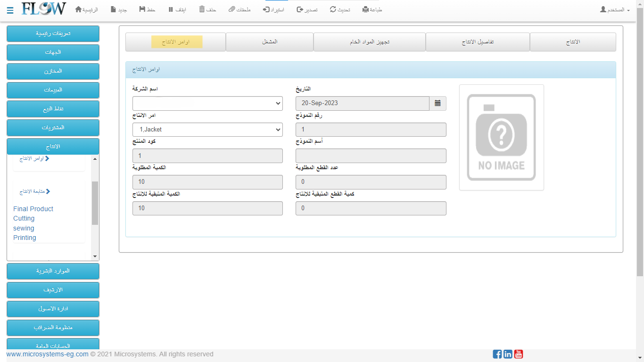Switch to the تجهيز المواد الخام tab
Viewport: 644px width, 362px height.
tap(369, 42)
